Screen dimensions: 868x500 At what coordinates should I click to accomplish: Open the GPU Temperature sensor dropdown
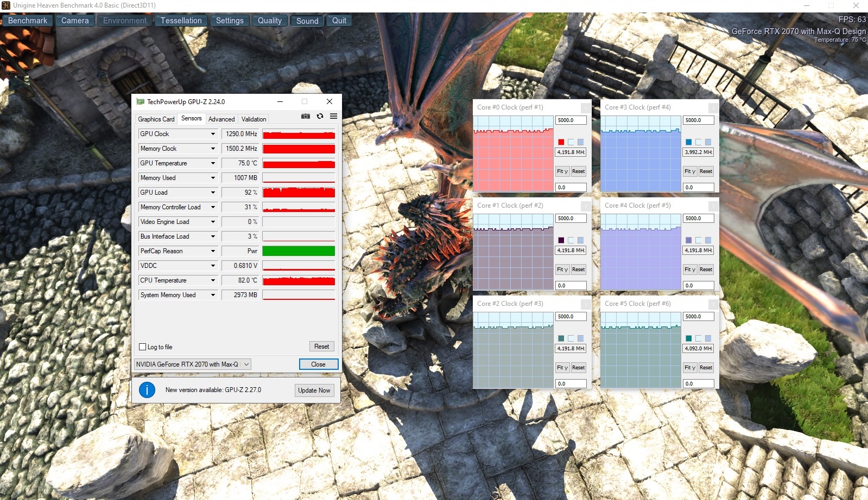pos(213,163)
